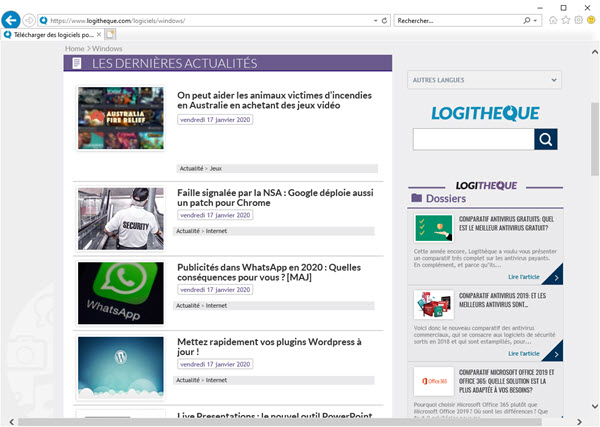Click Actualité > Internet under NSA article

click(x=201, y=231)
